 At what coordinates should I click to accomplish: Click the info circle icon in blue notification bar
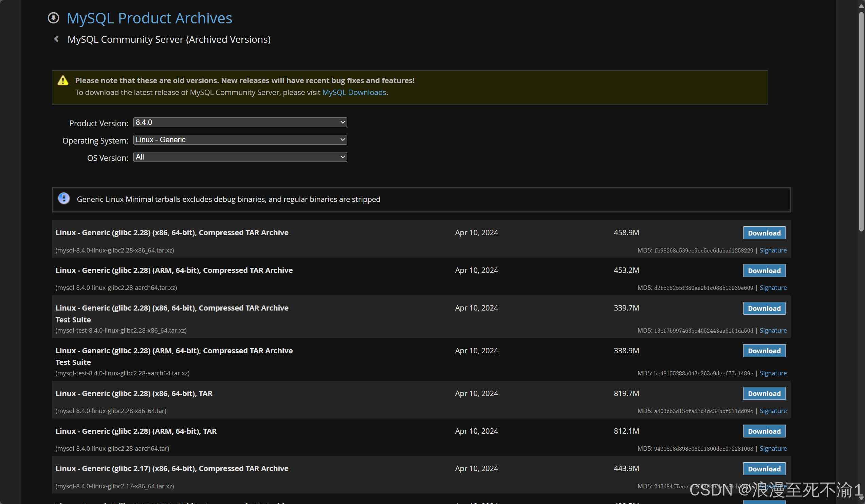[63, 199]
